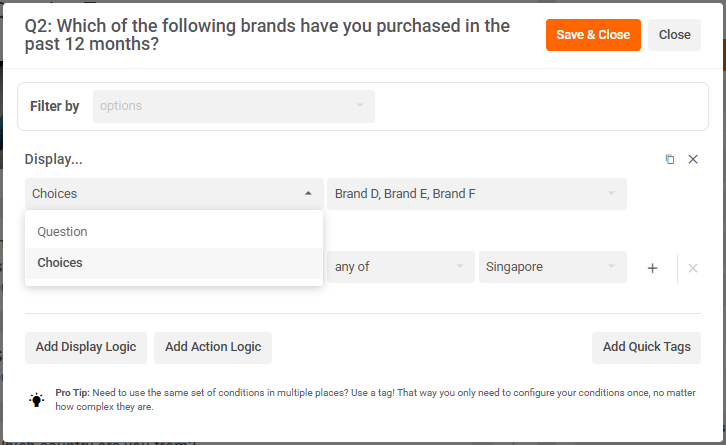Click the Save & Close button
The image size is (726, 445).
(593, 35)
